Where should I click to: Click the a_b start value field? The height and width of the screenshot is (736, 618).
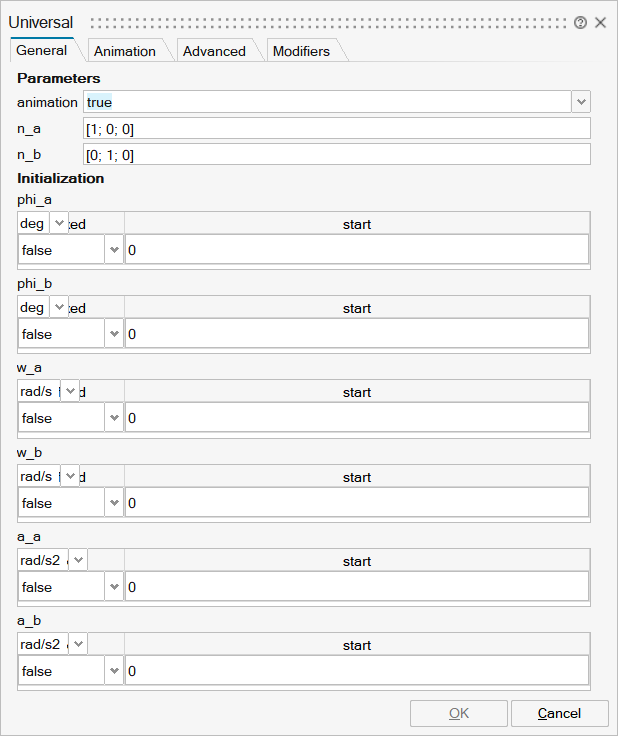(x=357, y=671)
